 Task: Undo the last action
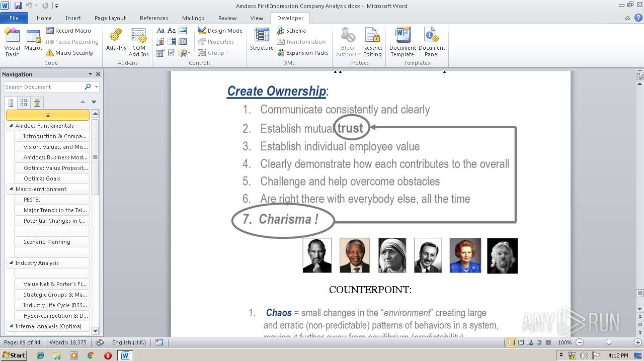(29, 6)
